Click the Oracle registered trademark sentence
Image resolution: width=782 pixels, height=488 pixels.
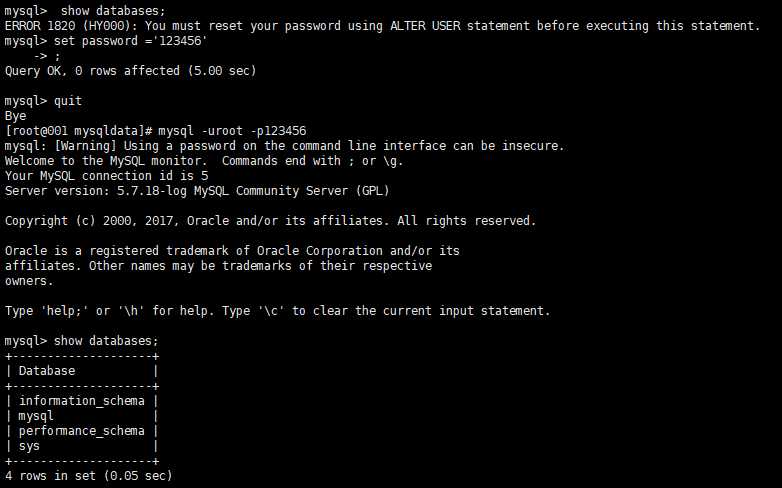pyautogui.click(x=232, y=265)
